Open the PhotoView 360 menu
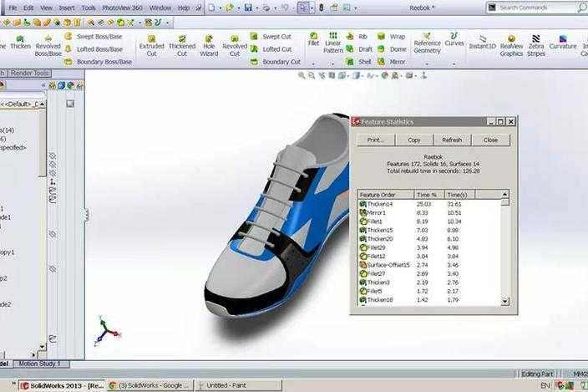 122,8
